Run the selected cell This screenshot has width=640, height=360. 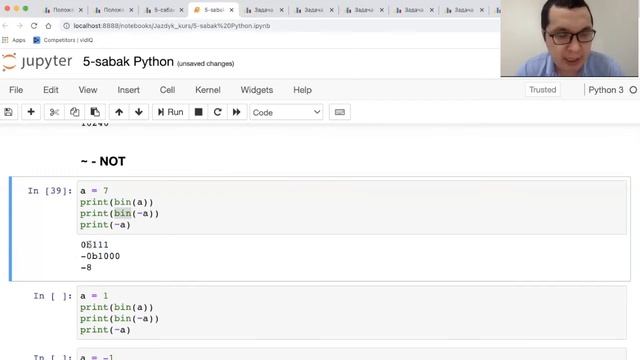171,112
